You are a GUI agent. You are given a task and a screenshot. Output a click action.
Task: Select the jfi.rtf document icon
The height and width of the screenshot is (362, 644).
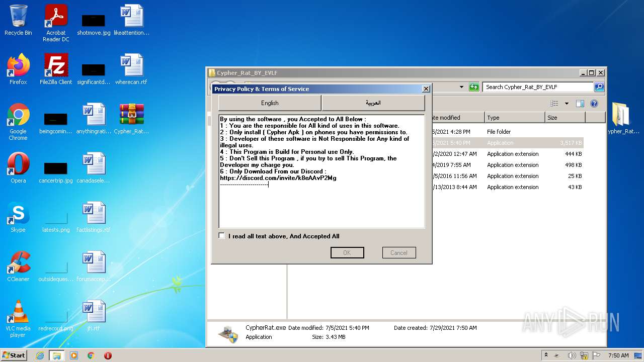[94, 316]
